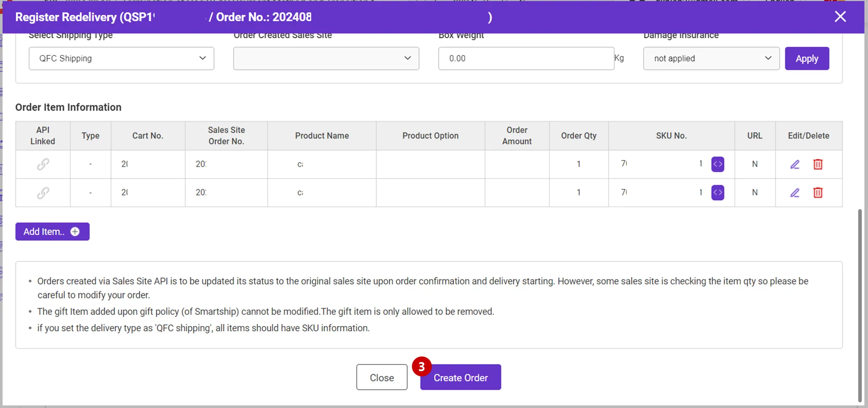Image resolution: width=868 pixels, height=408 pixels.
Task: Click the Create Order button
Action: pyautogui.click(x=460, y=377)
